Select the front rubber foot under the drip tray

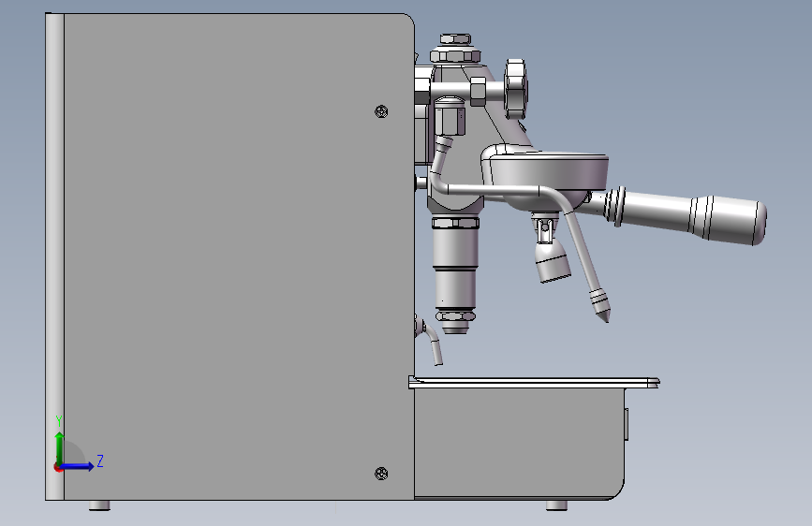[x=556, y=505]
